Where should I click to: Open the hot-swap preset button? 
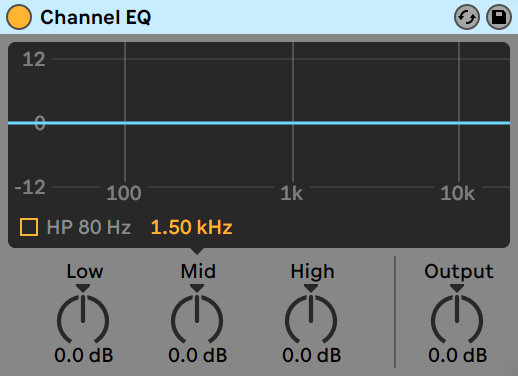[467, 17]
